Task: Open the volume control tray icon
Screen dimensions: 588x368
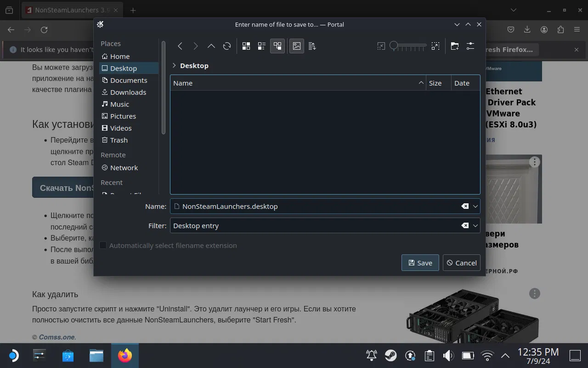Action: tap(448, 356)
